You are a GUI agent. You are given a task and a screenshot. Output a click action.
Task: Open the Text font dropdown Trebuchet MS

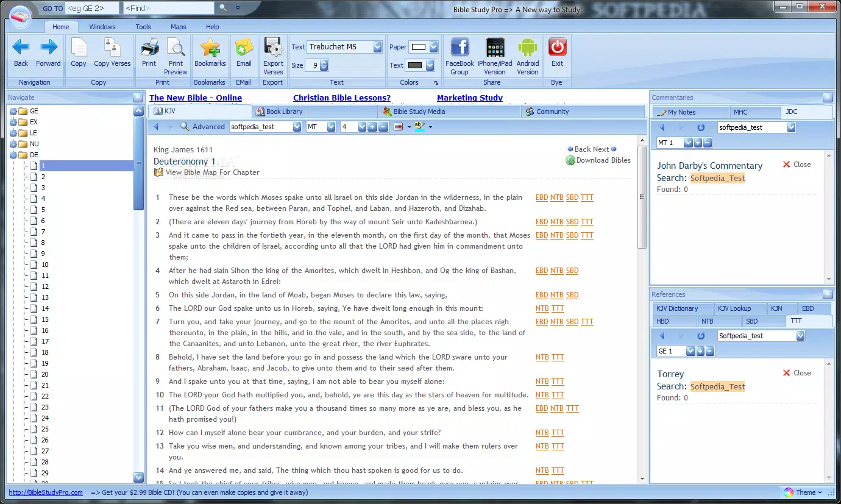pos(378,47)
